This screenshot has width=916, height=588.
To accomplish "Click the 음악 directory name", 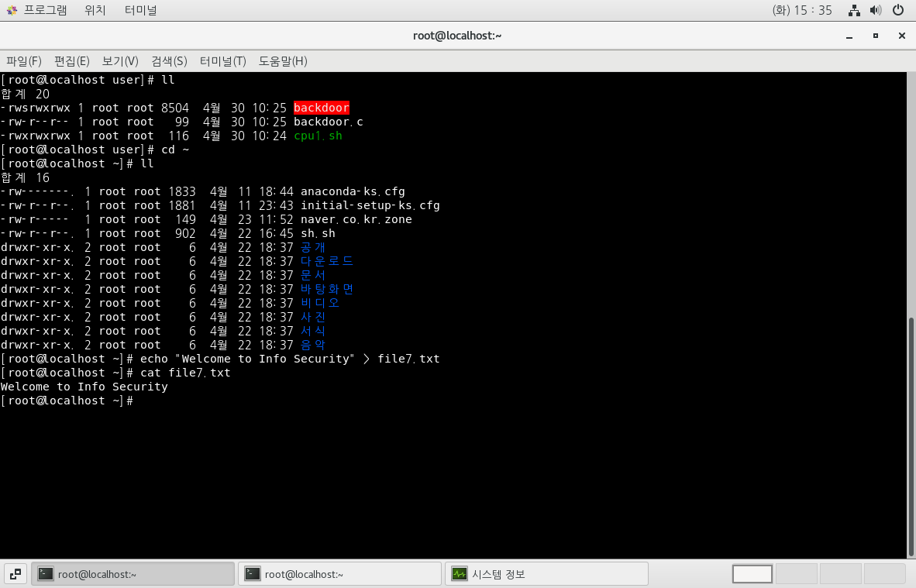I will click(x=313, y=346).
